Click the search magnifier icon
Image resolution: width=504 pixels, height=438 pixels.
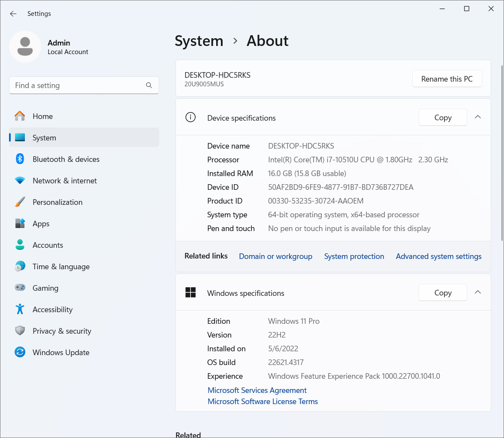point(149,85)
